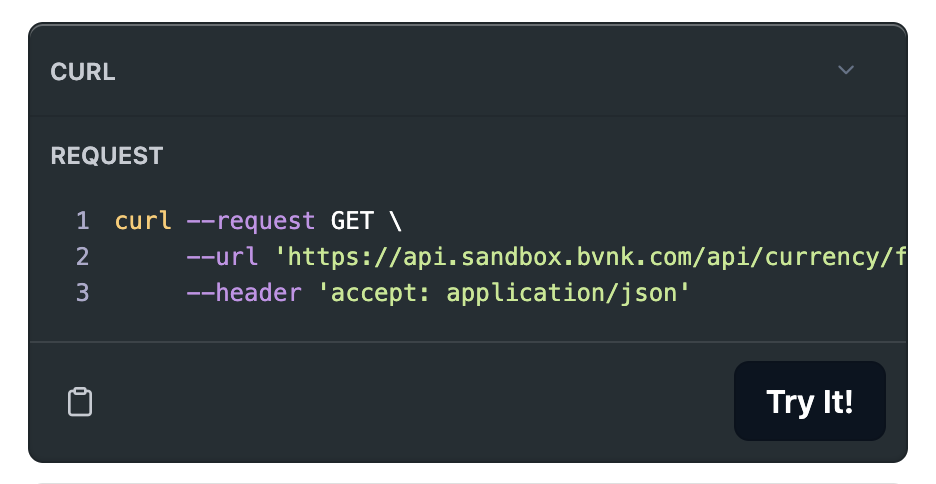Click line number 1 in code
This screenshot has width=936, height=484.
click(x=82, y=220)
